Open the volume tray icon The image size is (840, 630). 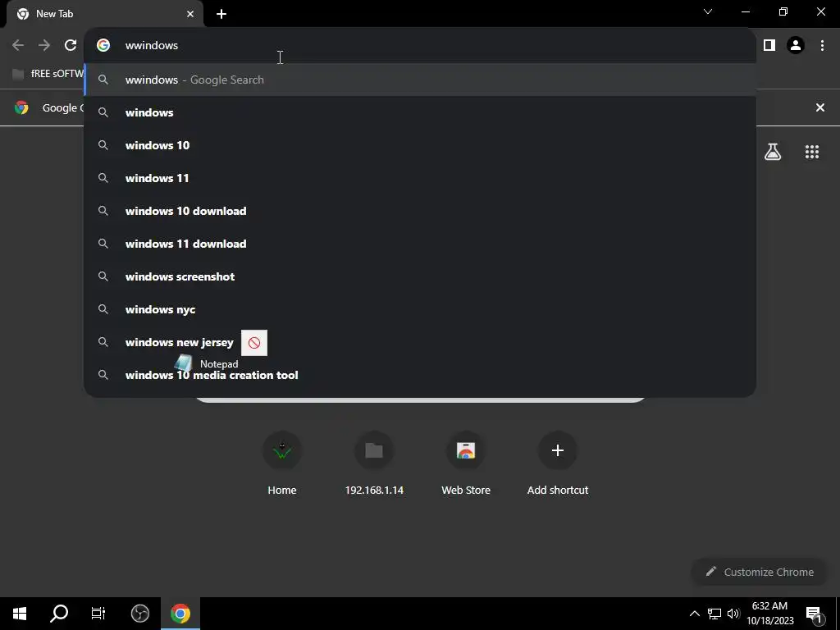coord(733,614)
